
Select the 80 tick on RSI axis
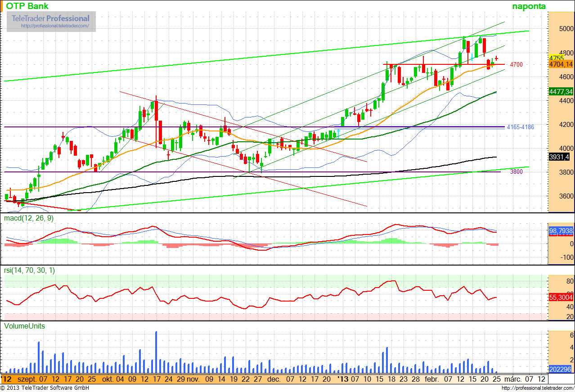(x=570, y=281)
